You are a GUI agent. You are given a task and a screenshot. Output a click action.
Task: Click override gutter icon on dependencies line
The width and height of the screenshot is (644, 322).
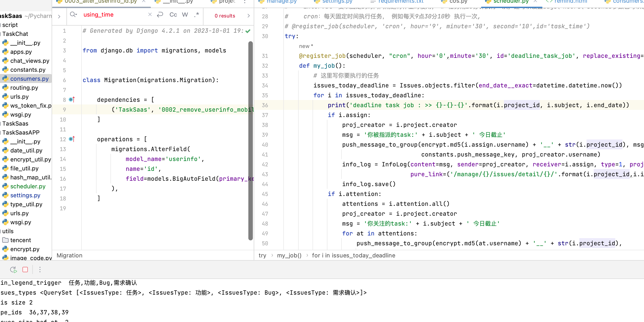(x=72, y=100)
